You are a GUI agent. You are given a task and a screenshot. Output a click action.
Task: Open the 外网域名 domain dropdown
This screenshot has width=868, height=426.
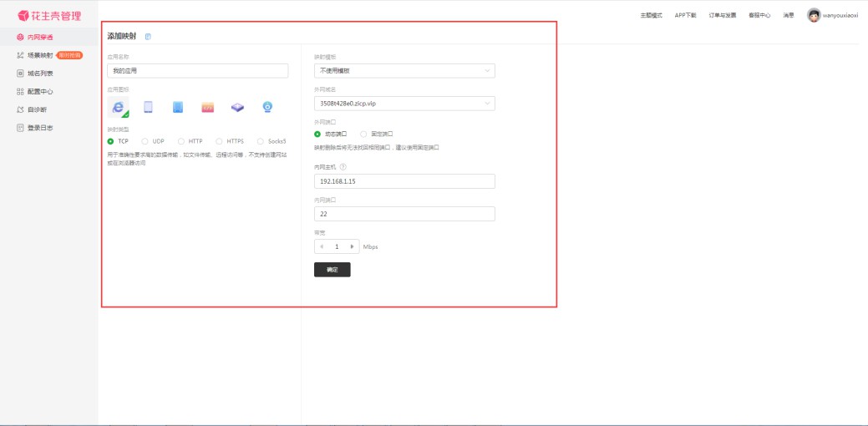coord(404,104)
